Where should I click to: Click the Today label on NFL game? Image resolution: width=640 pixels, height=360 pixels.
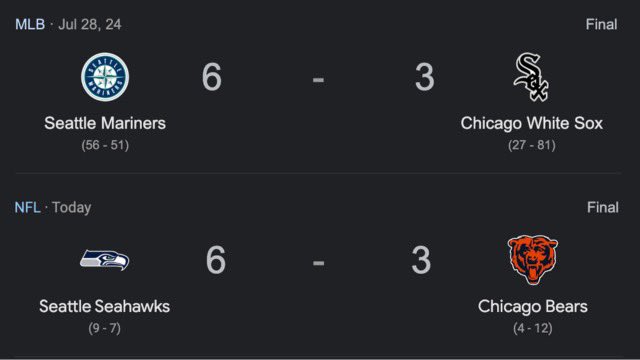(x=71, y=207)
